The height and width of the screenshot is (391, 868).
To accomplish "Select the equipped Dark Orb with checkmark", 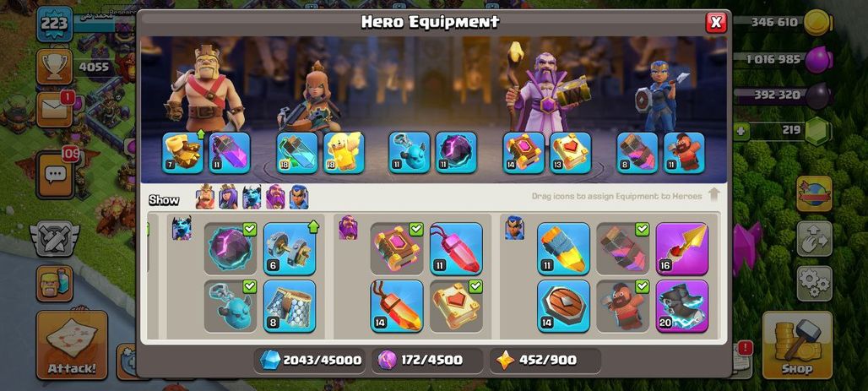I will [x=231, y=248].
